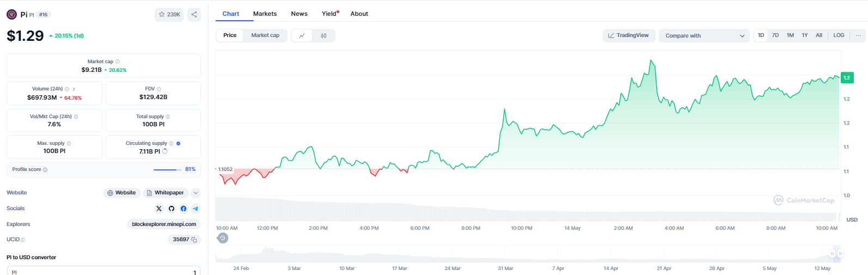Switch to the Markets tab
The image size is (868, 275).
pos(265,14)
